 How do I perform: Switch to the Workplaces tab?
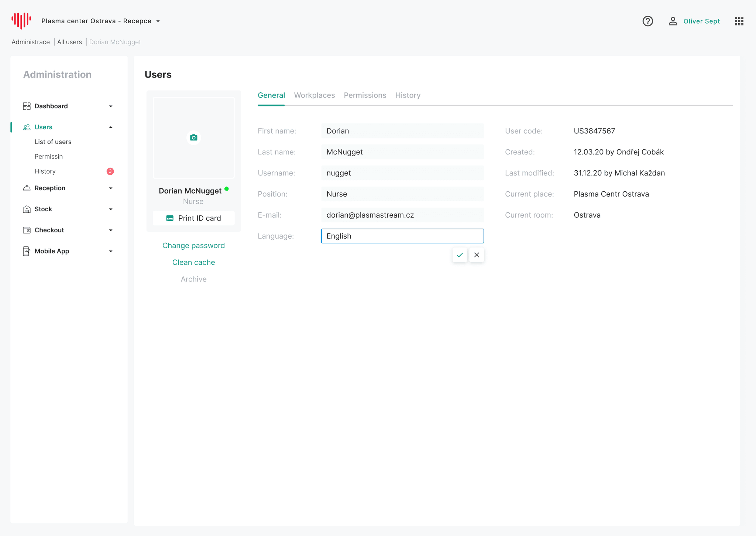click(x=314, y=95)
